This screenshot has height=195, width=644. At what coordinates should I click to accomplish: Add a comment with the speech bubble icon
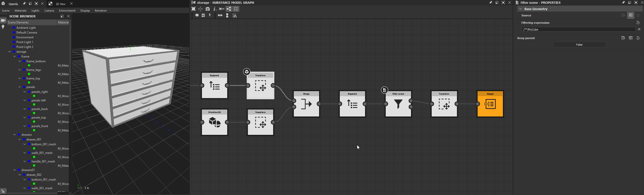click(x=197, y=15)
